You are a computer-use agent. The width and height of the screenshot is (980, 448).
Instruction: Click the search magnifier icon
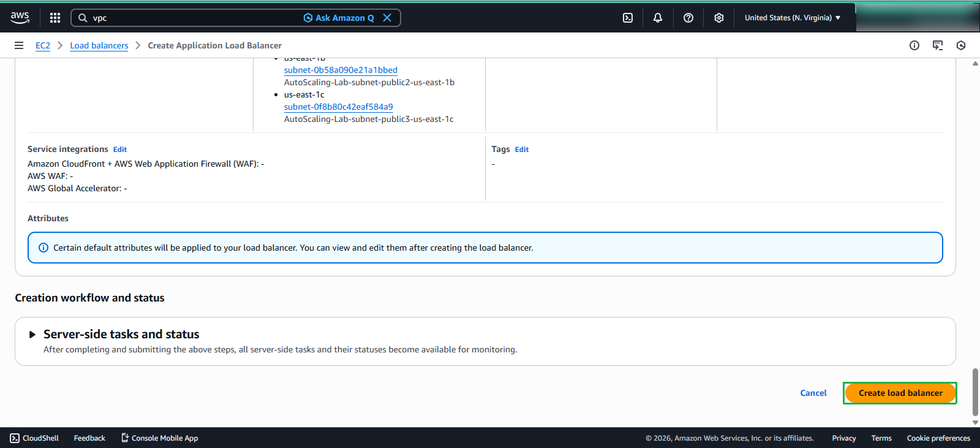83,18
